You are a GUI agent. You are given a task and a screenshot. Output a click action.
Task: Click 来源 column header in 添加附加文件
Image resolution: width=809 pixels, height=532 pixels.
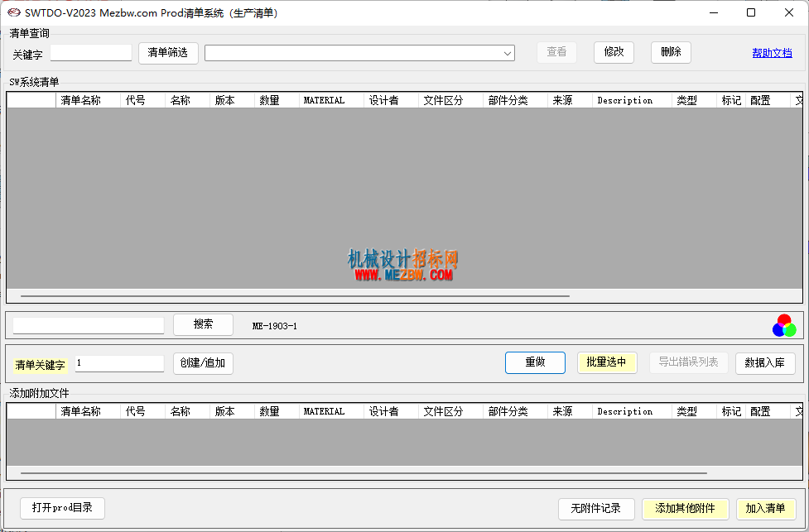tap(570, 411)
